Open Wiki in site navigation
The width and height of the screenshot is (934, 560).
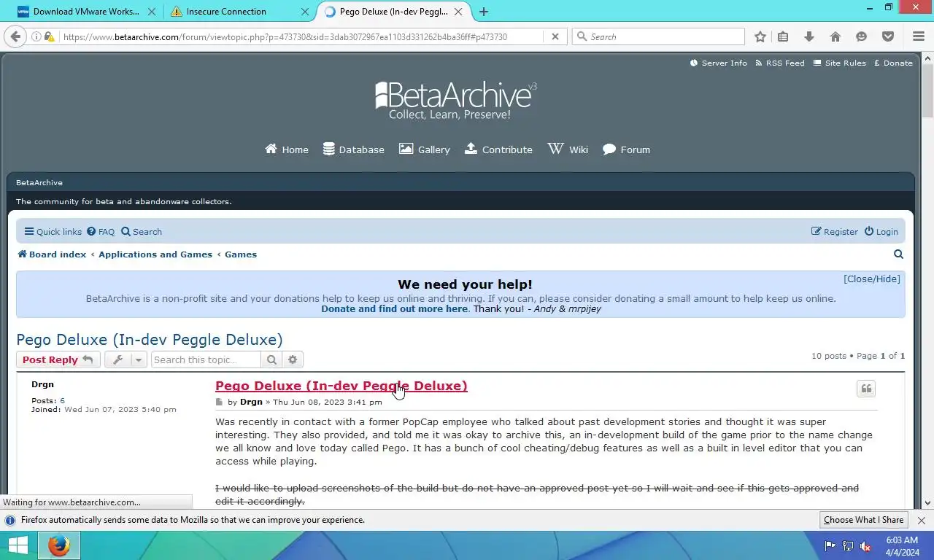coord(568,149)
